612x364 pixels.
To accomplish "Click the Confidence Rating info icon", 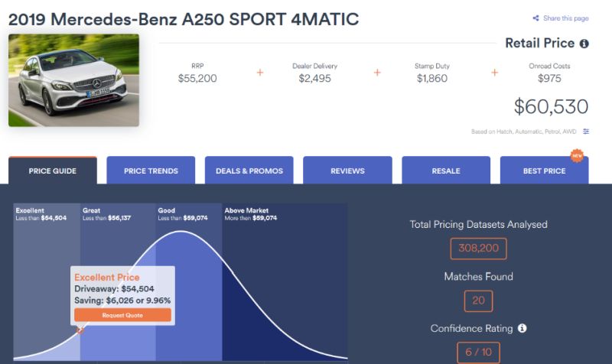I will [x=522, y=329].
